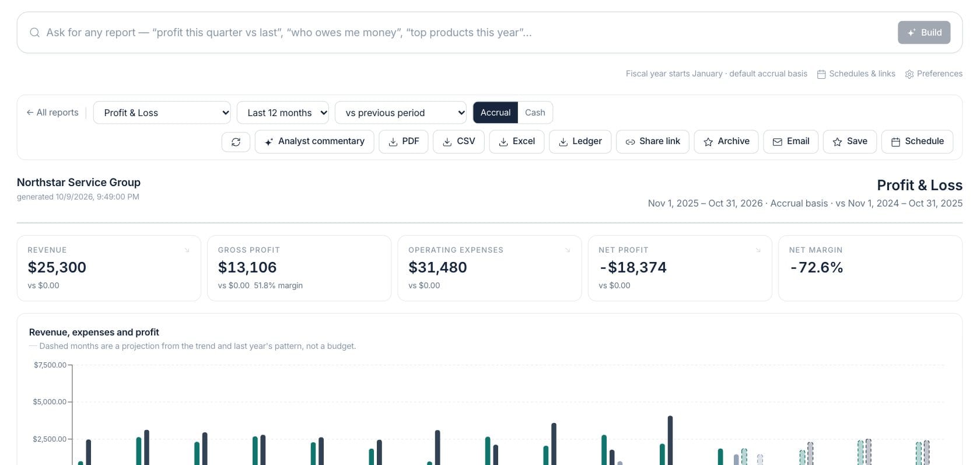
Task: Open the vs previous period comparison dropdown
Action: point(401,113)
